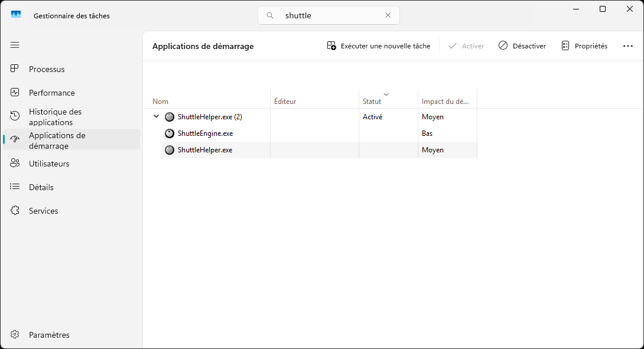Sort by the Statut column header

[x=372, y=102]
